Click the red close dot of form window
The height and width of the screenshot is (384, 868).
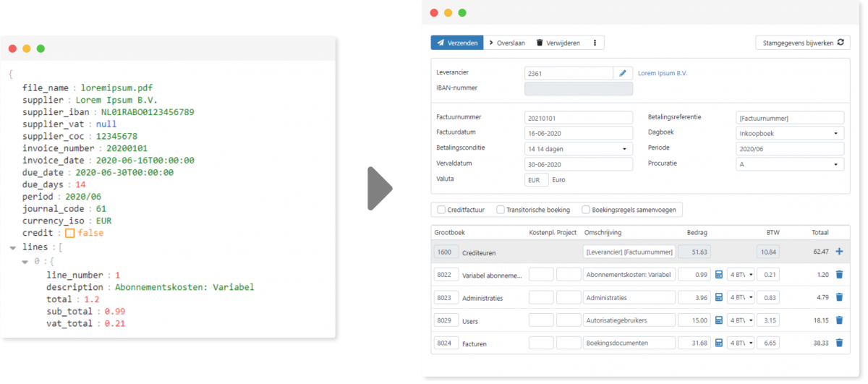coord(434,12)
